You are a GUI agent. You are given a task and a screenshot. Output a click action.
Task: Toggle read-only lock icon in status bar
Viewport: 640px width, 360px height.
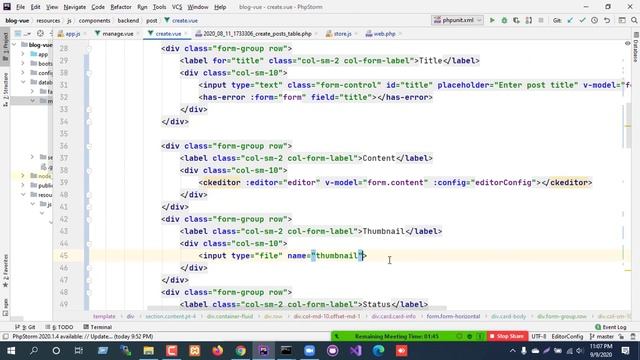pyautogui.click(x=621, y=336)
